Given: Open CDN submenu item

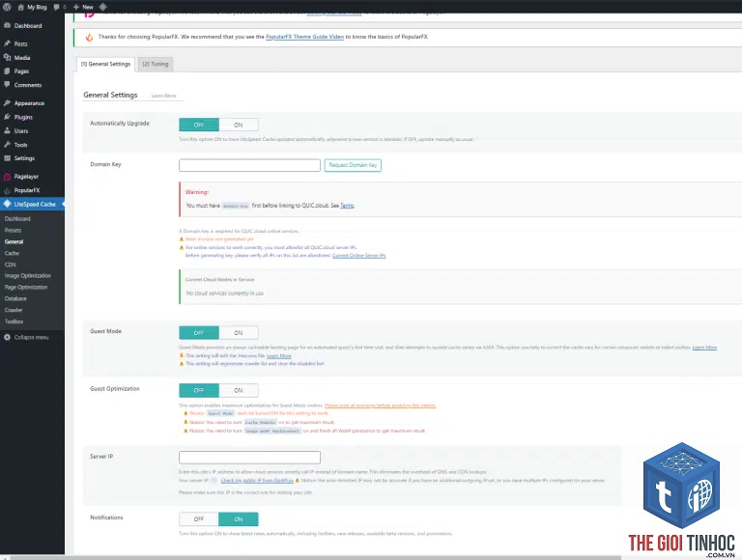Looking at the screenshot, I should (x=11, y=265).
